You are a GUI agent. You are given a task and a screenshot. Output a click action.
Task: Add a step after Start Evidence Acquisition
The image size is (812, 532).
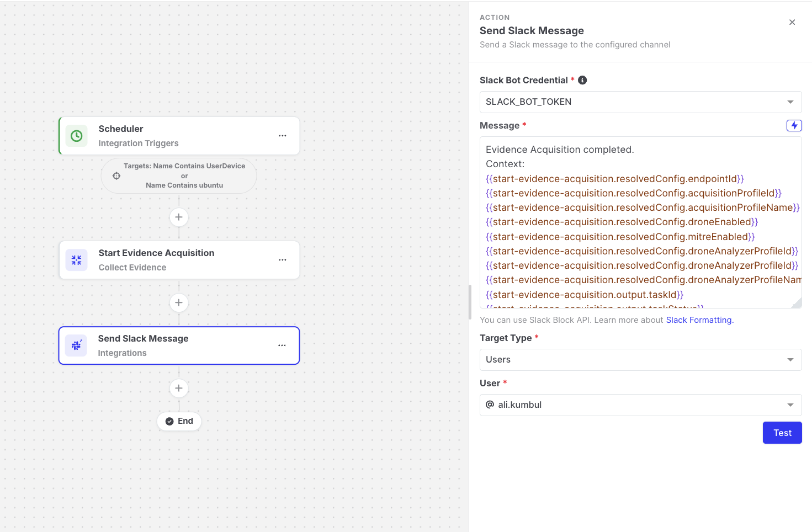[x=179, y=303]
